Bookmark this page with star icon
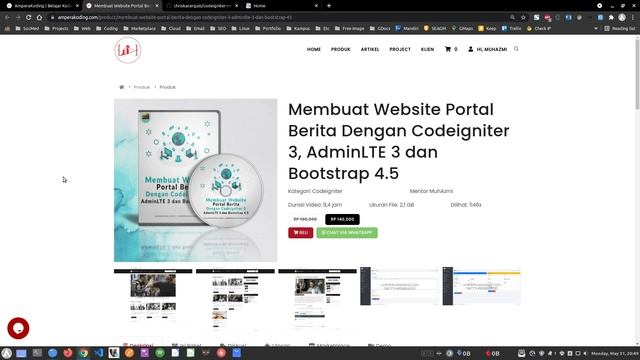 pyautogui.click(x=523, y=17)
